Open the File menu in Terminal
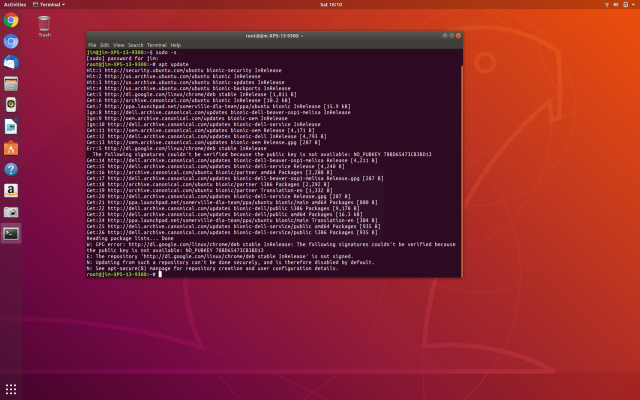The height and width of the screenshot is (400, 640). 92,45
